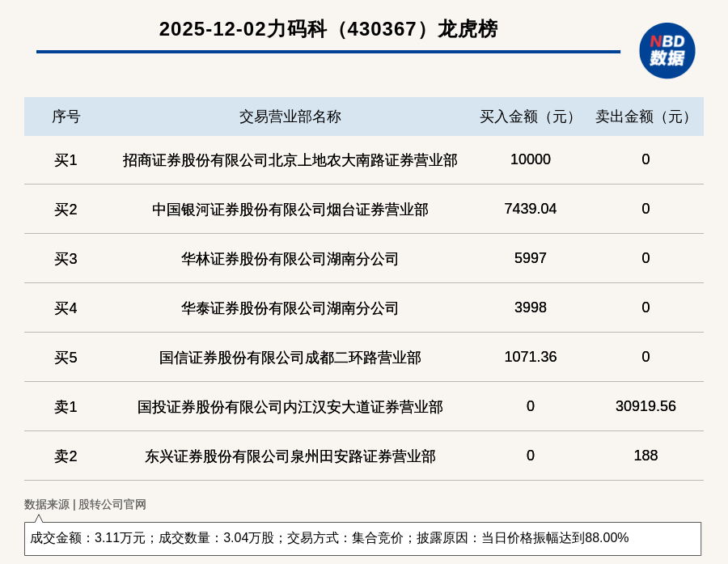Image resolution: width=728 pixels, height=564 pixels.
Task: Click the buy amount 10000 cell
Action: coord(530,159)
